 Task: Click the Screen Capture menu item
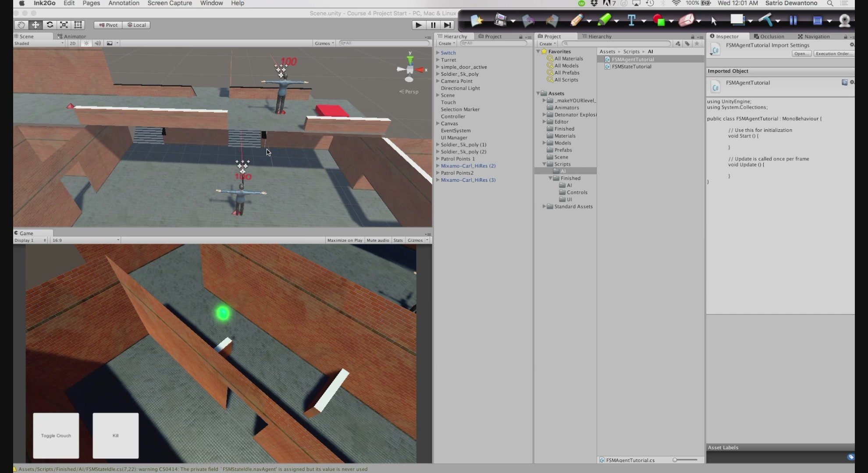point(170,4)
